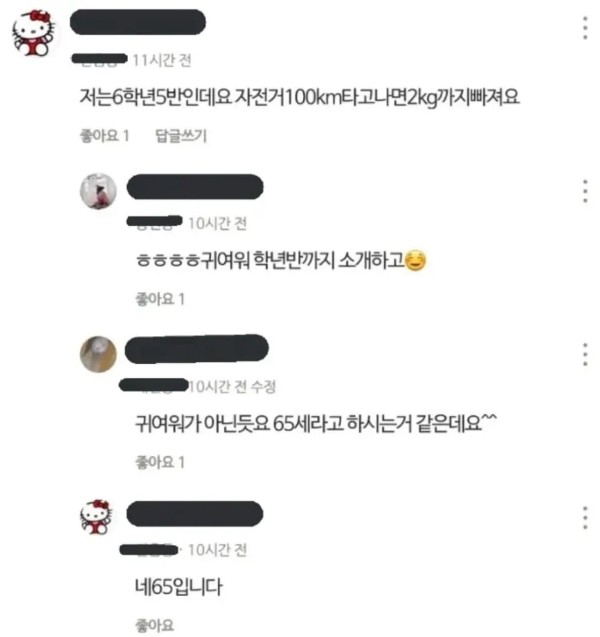Click the redacted username on the 65세라고 reply

[x=197, y=349]
